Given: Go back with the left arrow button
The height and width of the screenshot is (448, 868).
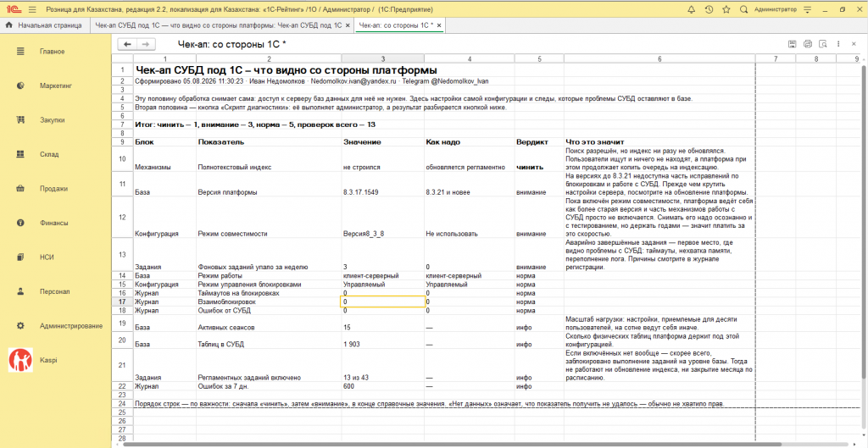Looking at the screenshot, I should (x=127, y=44).
